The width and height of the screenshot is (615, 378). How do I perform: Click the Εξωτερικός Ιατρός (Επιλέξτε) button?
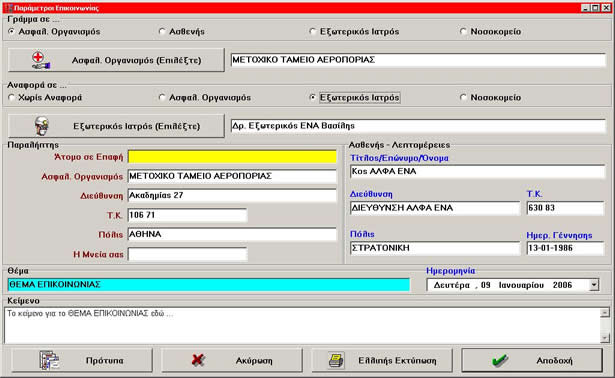tap(116, 126)
